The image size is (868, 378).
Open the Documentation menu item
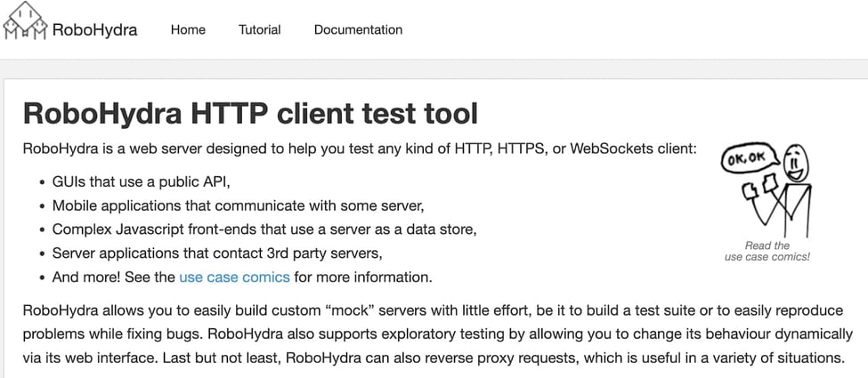click(358, 29)
